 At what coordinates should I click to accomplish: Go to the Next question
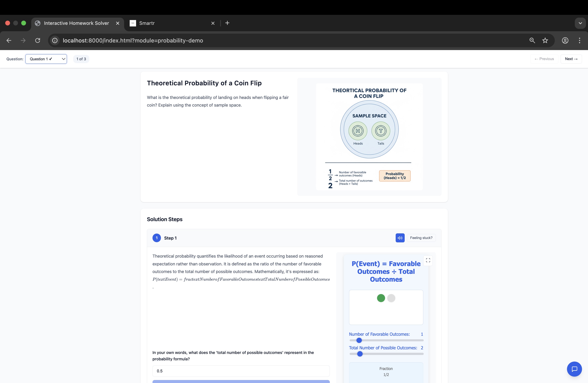coord(571,59)
